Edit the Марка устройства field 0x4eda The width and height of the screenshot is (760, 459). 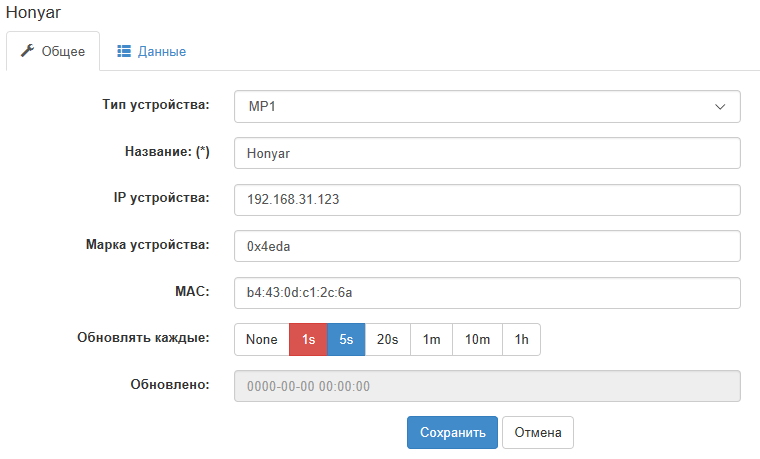tap(487, 246)
